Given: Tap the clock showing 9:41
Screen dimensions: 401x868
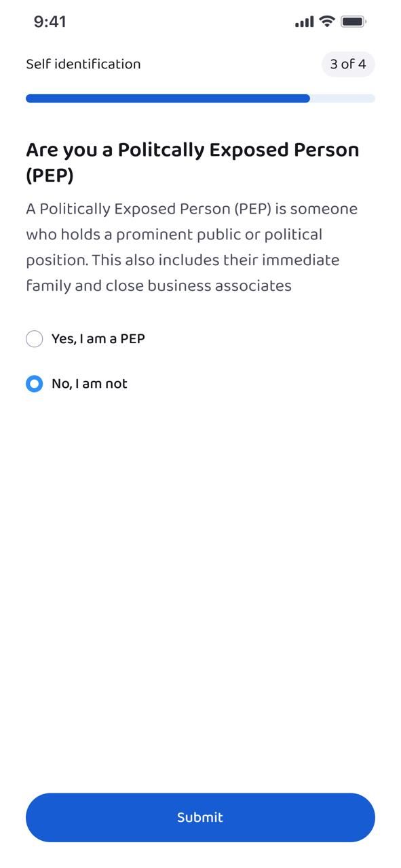Looking at the screenshot, I should pos(50,21).
